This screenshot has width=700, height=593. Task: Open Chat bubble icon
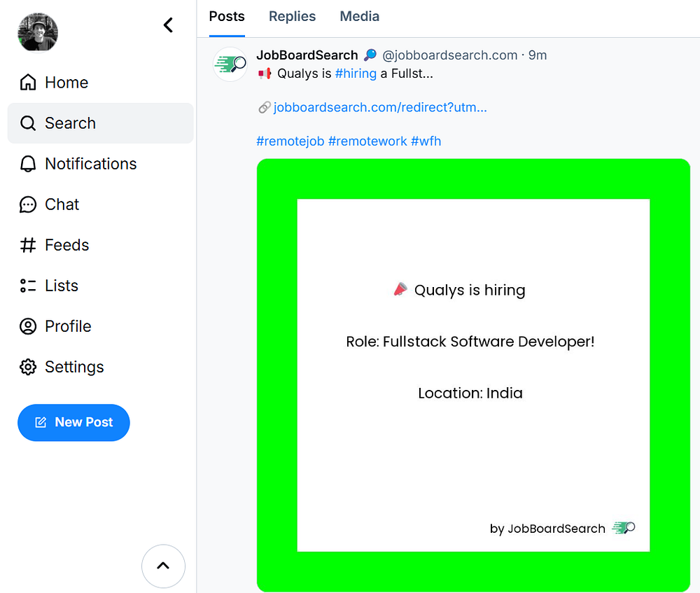[x=28, y=204]
